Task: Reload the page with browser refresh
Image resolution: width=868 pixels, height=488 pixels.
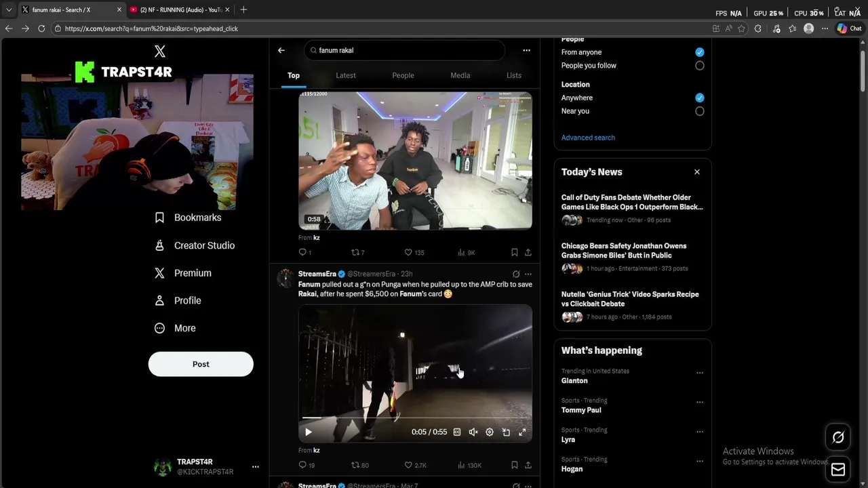Action: click(41, 28)
